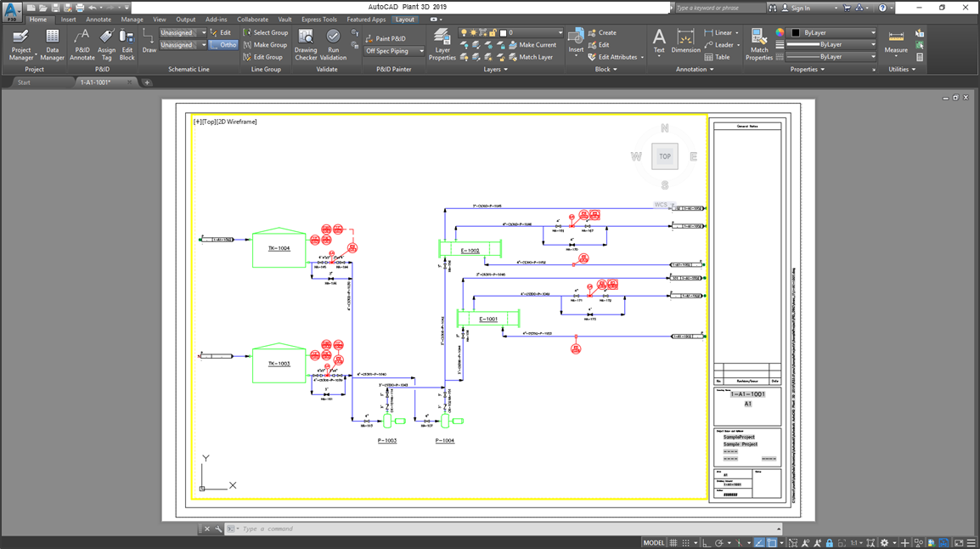Toggle grid display in status bar

[673, 543]
